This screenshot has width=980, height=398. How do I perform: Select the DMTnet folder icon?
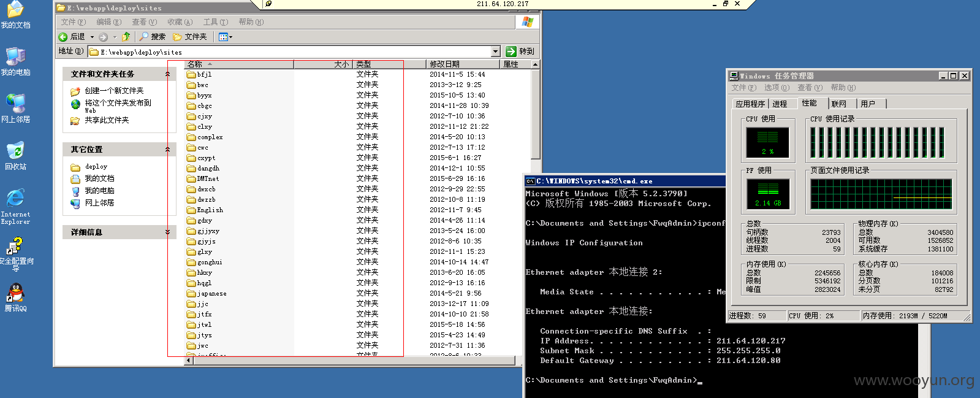[191, 178]
